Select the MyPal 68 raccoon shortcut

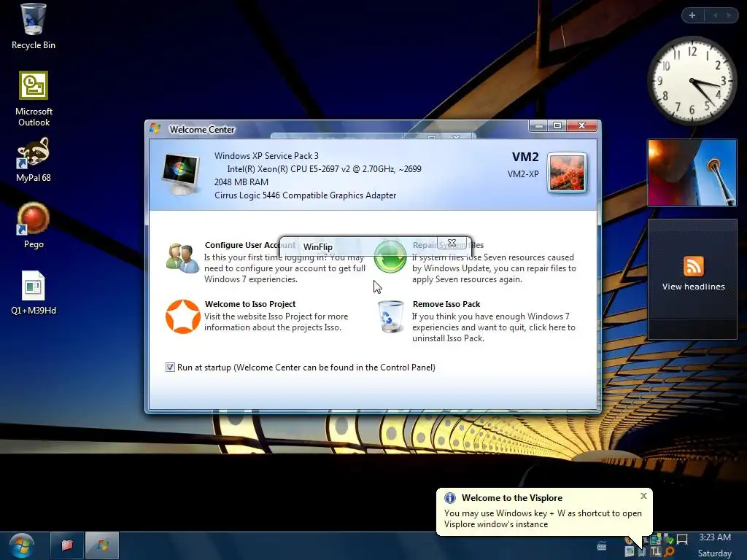coord(34,160)
